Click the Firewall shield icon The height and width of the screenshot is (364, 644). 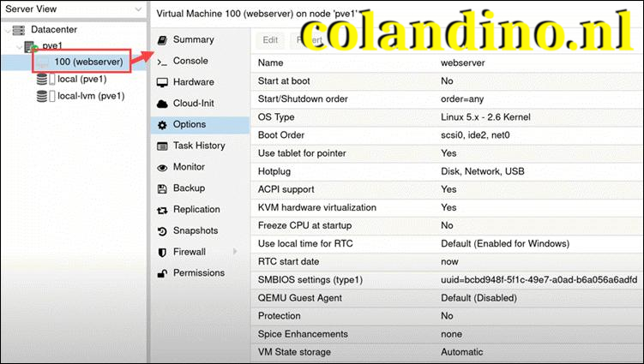click(x=162, y=253)
